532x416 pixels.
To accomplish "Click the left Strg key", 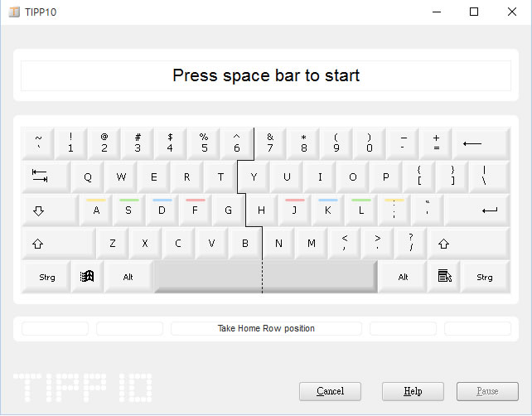I will pos(46,277).
